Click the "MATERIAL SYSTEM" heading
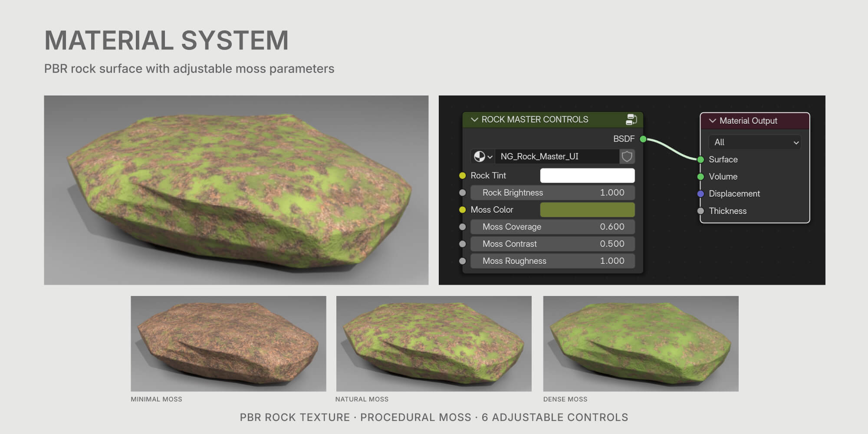The height and width of the screenshot is (434, 868). pyautogui.click(x=167, y=40)
